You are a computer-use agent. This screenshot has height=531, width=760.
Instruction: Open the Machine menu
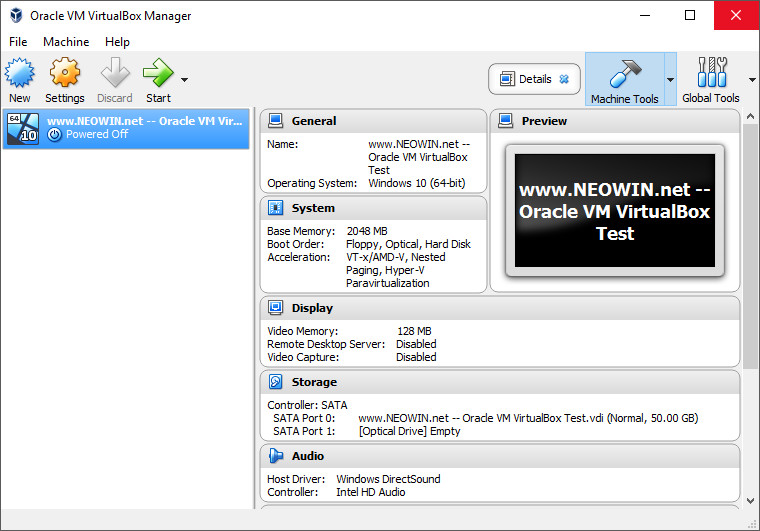tap(66, 42)
